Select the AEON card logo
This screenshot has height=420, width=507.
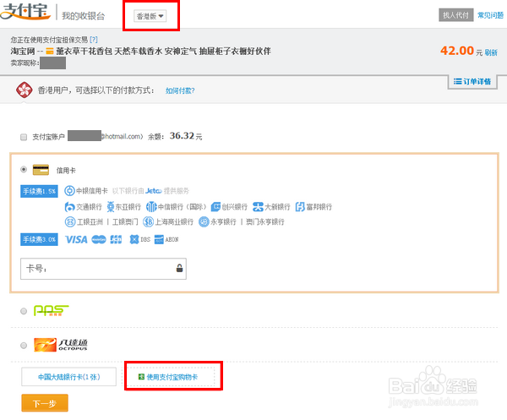pyautogui.click(x=166, y=240)
